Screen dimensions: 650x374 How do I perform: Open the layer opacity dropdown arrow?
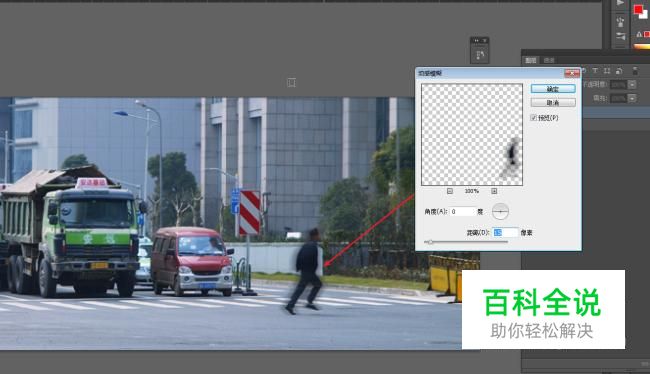coord(632,85)
